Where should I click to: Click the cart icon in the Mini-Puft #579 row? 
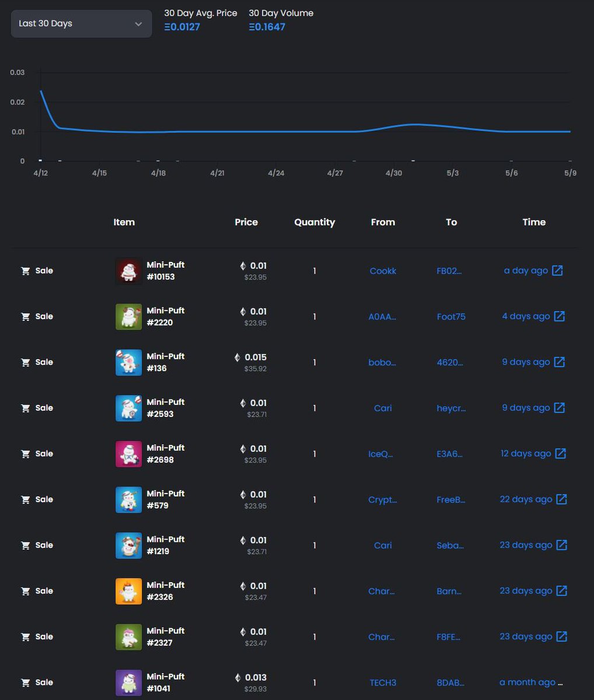click(x=25, y=500)
